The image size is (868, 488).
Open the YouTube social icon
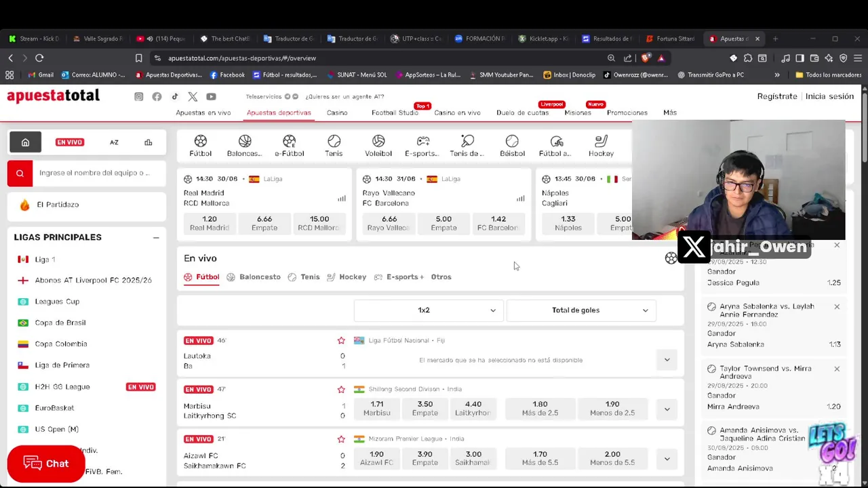click(211, 97)
